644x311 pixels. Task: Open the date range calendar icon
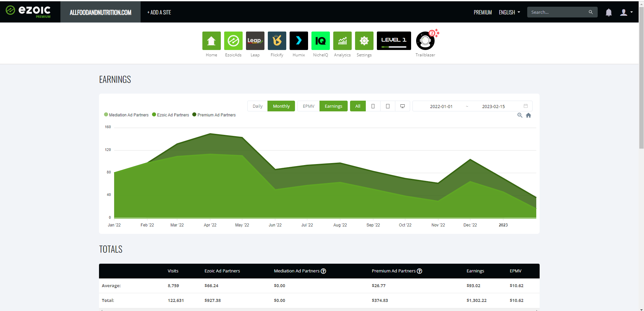[x=526, y=106]
